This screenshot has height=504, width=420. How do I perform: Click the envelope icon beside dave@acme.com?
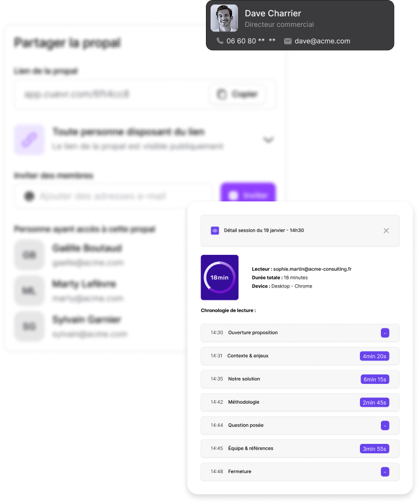[288, 41]
